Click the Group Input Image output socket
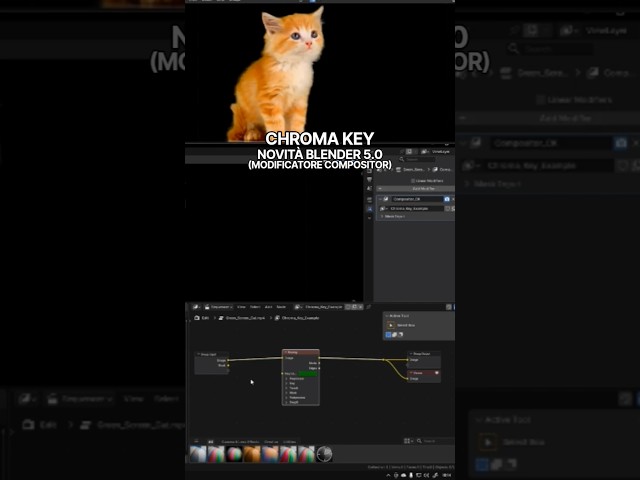640x480 pixels. (x=228, y=360)
